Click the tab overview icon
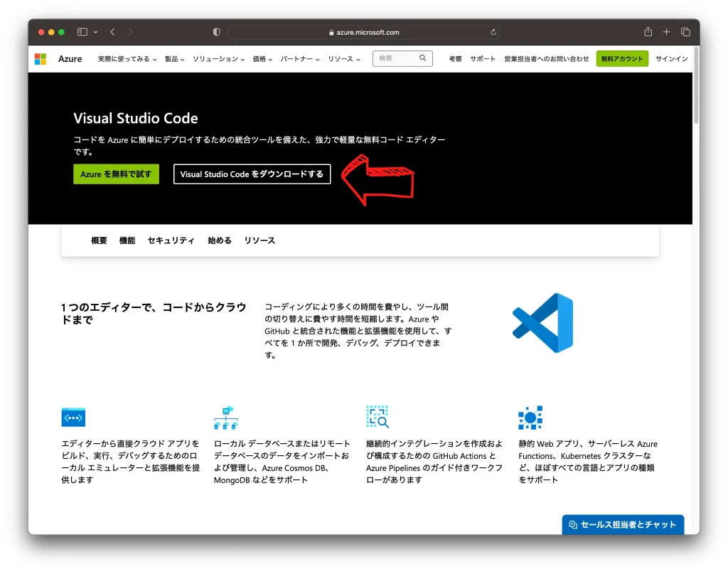Screen dimensions: 728x572 685,32
